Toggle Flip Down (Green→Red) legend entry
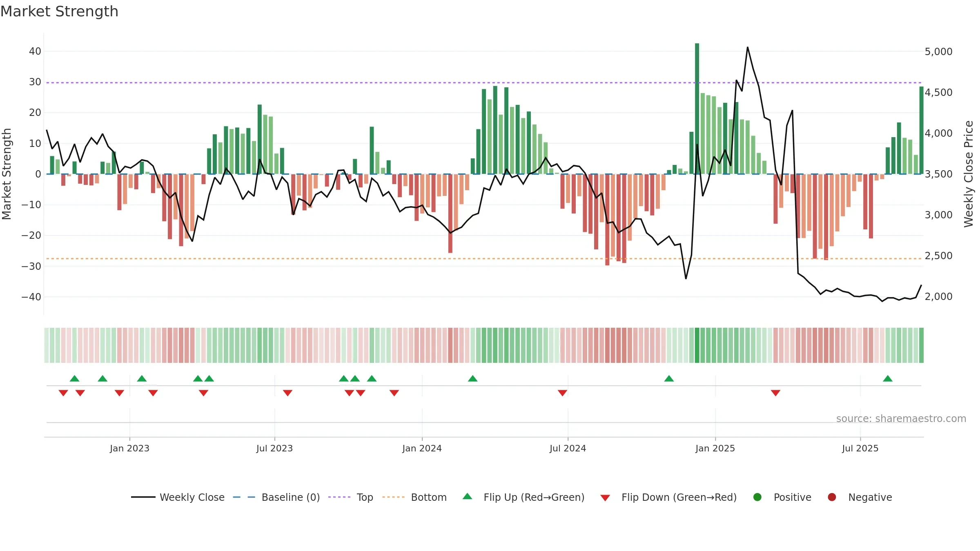The height and width of the screenshot is (551, 980). coord(668,497)
